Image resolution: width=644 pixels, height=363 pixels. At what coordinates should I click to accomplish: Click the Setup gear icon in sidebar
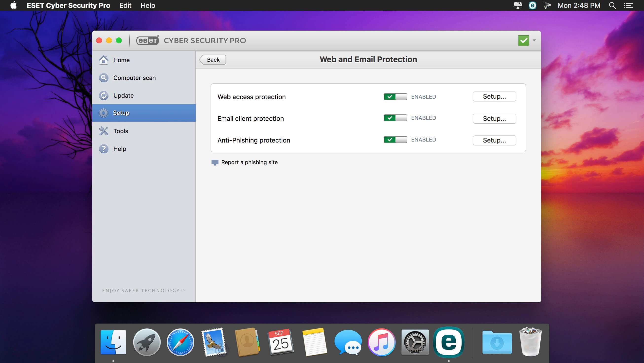(104, 113)
